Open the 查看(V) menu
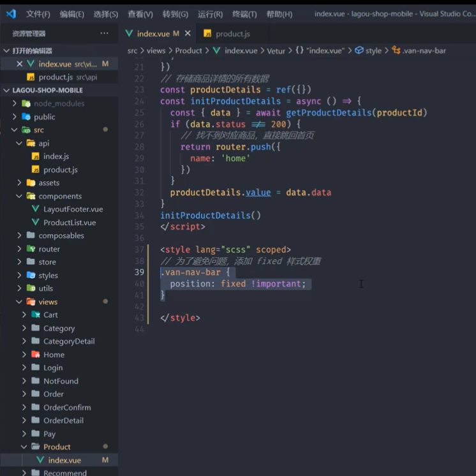Screen dimensions: 476x476 pos(140,14)
